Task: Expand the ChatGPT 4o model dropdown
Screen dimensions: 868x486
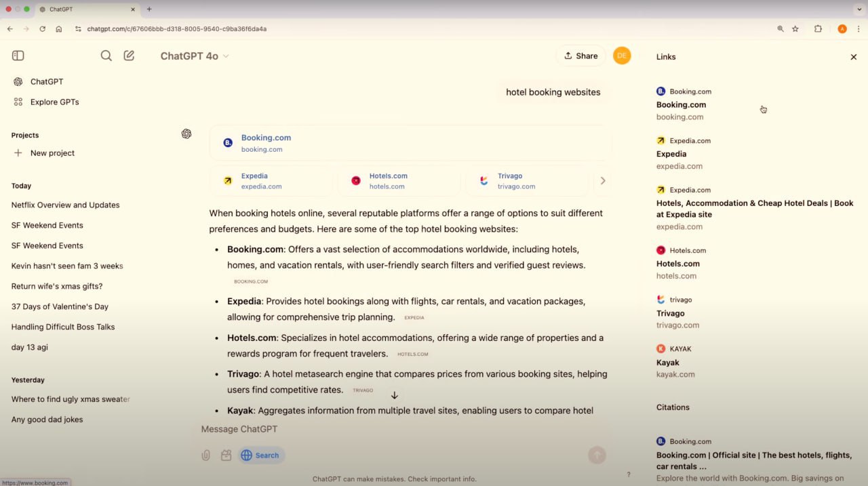Action: pos(195,56)
